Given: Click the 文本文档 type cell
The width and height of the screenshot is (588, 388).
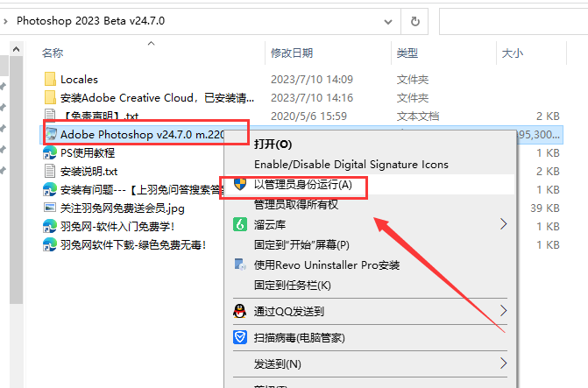Looking at the screenshot, I should point(418,116).
